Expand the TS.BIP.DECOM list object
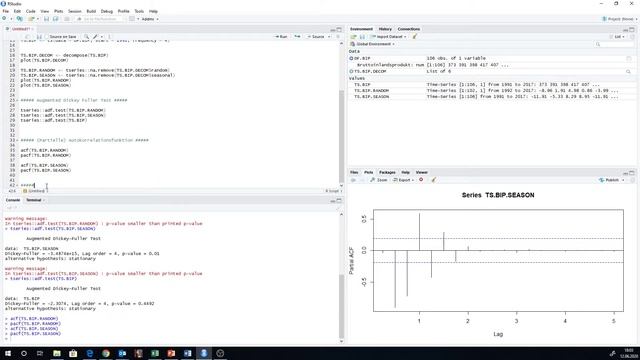640x360 pixels. 351,71
